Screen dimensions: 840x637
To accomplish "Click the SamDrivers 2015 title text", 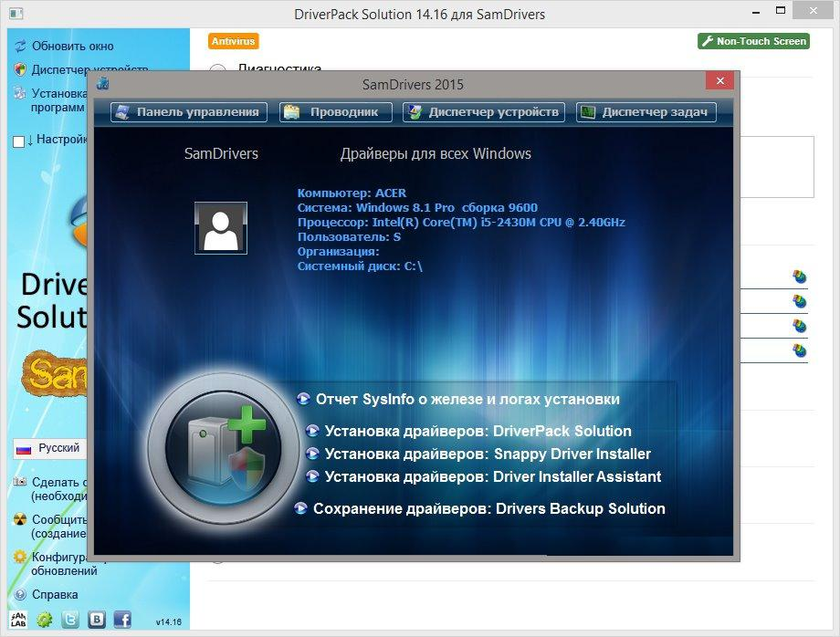I will pyautogui.click(x=413, y=85).
